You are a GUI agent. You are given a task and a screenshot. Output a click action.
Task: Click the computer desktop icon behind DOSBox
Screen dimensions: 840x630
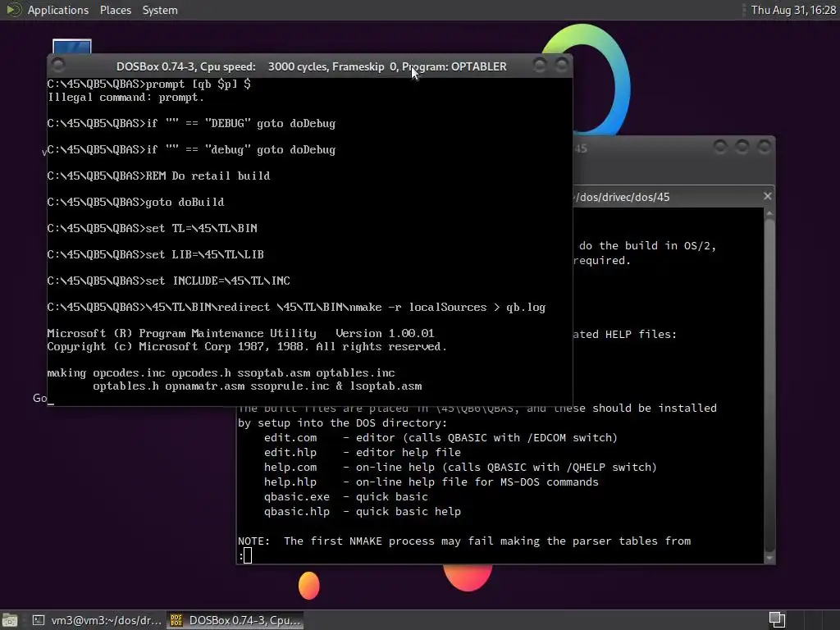pyautogui.click(x=72, y=47)
